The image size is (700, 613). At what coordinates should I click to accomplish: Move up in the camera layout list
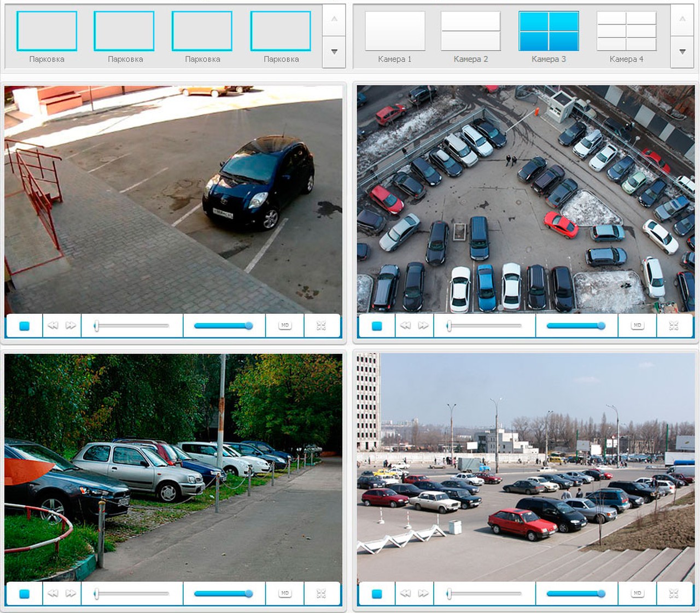(682, 20)
